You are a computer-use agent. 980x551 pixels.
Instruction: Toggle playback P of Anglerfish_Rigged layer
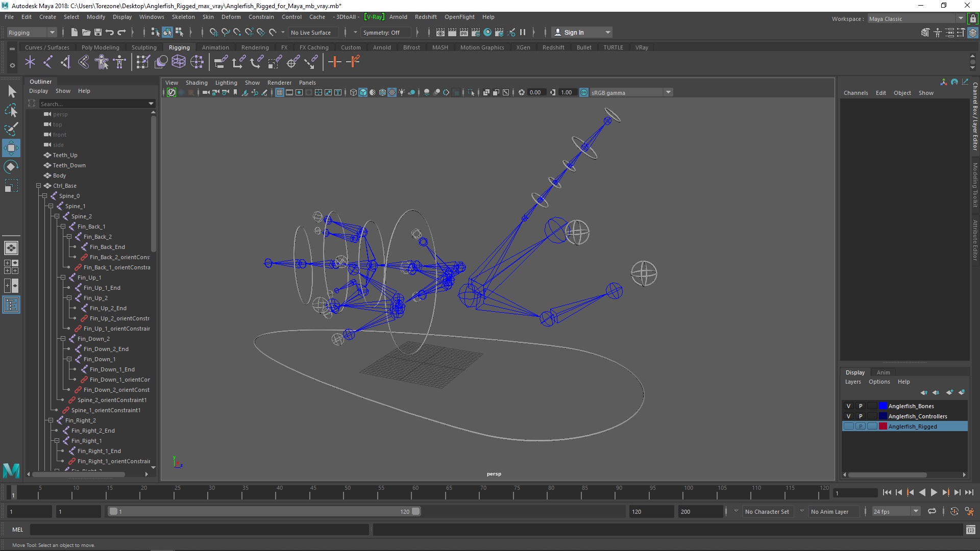[x=861, y=427]
